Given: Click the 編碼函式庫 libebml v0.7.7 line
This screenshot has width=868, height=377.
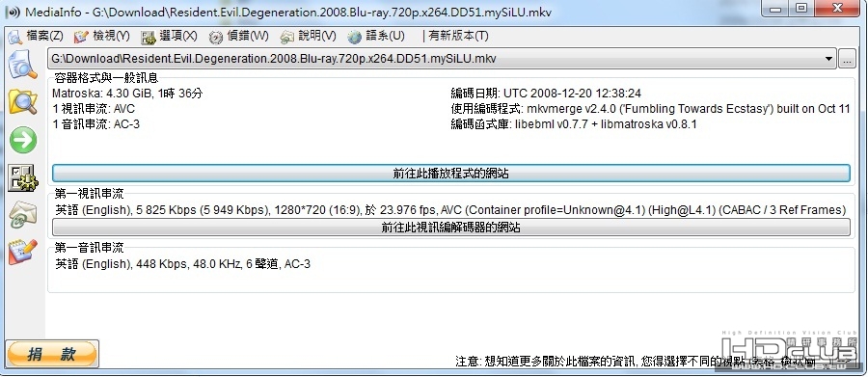Looking at the screenshot, I should [x=574, y=124].
